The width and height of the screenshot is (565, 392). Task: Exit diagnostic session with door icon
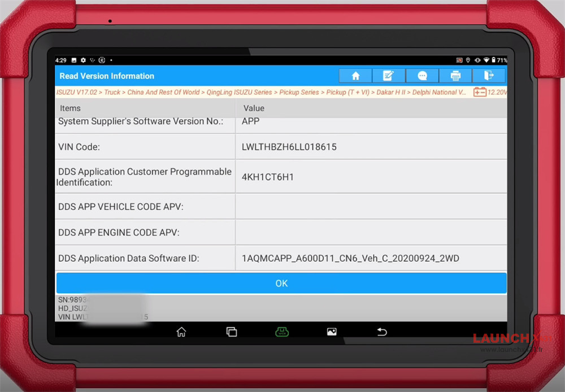click(489, 76)
